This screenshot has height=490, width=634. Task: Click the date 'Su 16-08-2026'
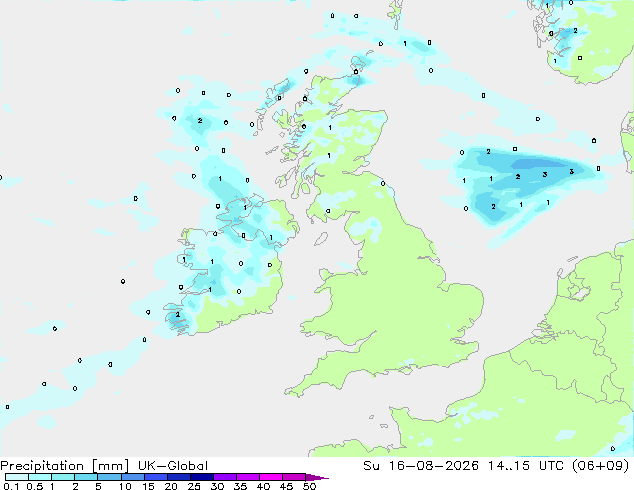pos(421,466)
